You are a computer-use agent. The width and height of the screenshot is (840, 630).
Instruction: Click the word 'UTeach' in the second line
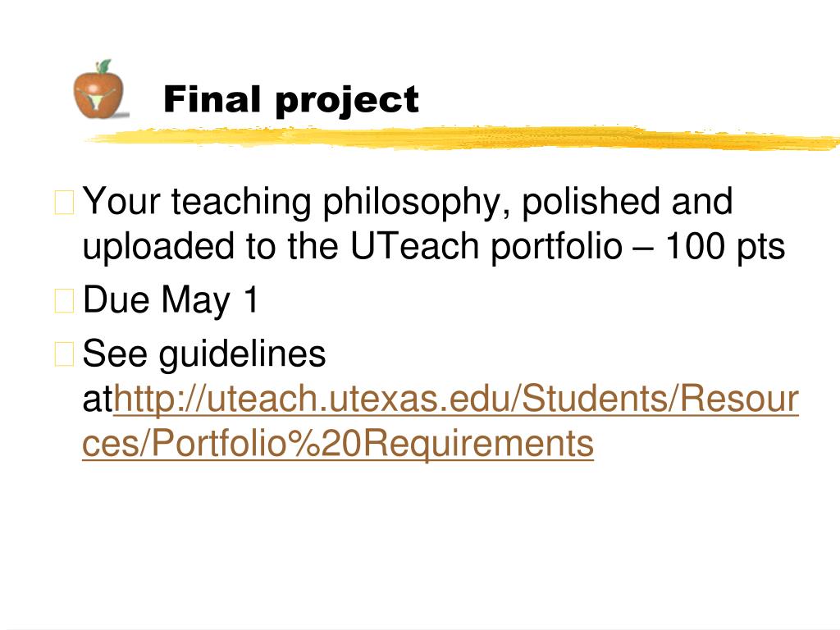(414, 246)
